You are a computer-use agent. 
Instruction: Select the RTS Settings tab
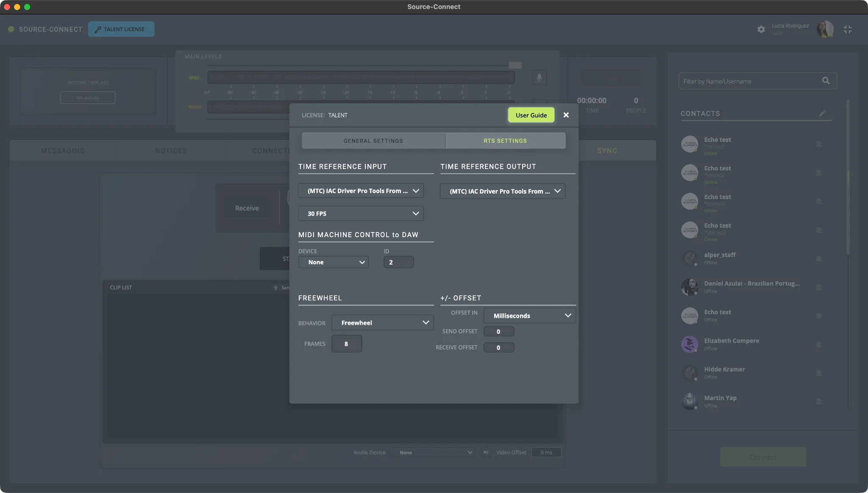pos(505,141)
